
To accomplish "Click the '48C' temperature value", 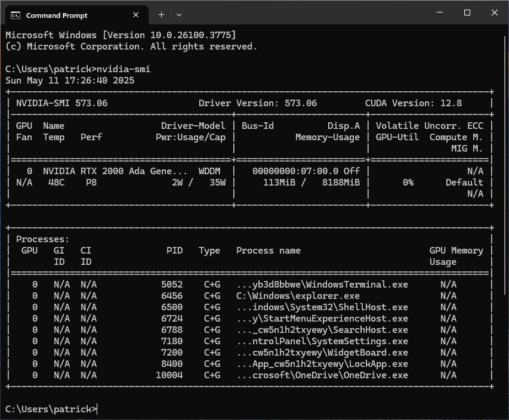I will click(x=57, y=183).
